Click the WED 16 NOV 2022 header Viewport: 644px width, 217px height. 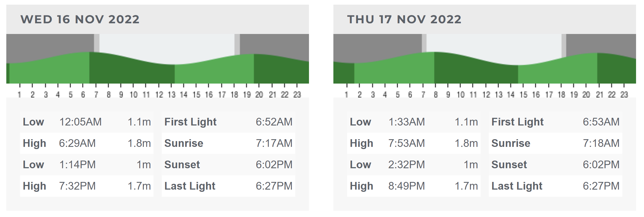click(x=80, y=19)
